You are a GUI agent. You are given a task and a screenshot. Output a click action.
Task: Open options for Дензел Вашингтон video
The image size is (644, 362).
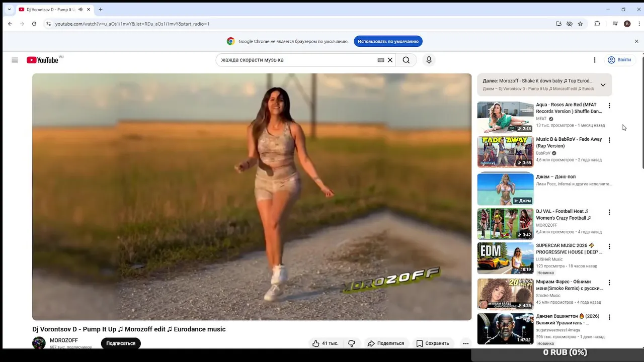tap(609, 317)
